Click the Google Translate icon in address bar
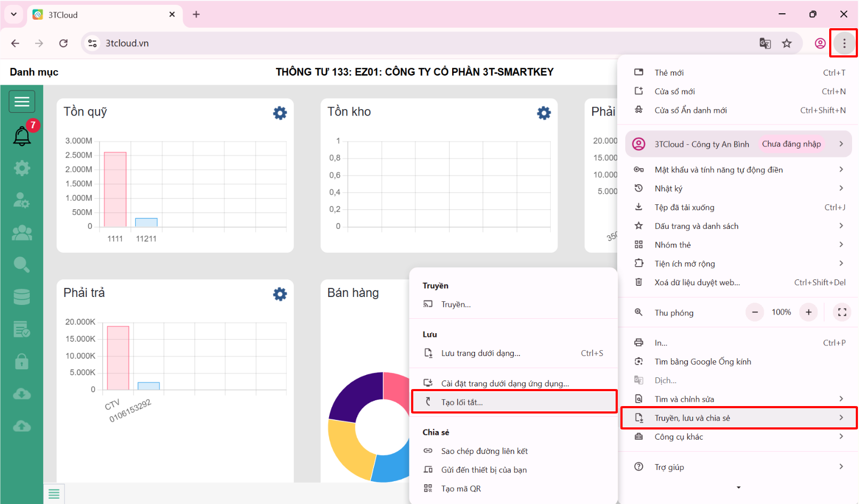The width and height of the screenshot is (859, 504). (x=765, y=44)
